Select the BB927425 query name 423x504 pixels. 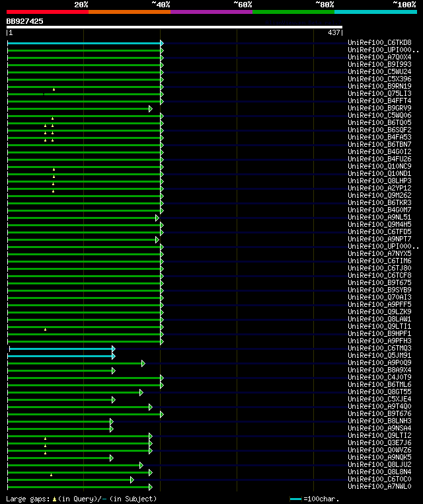pos(24,21)
